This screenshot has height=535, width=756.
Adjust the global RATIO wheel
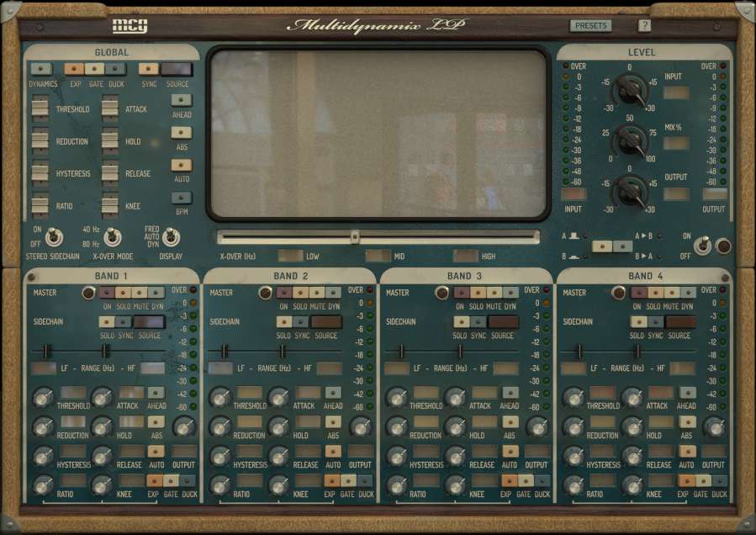pyautogui.click(x=40, y=205)
